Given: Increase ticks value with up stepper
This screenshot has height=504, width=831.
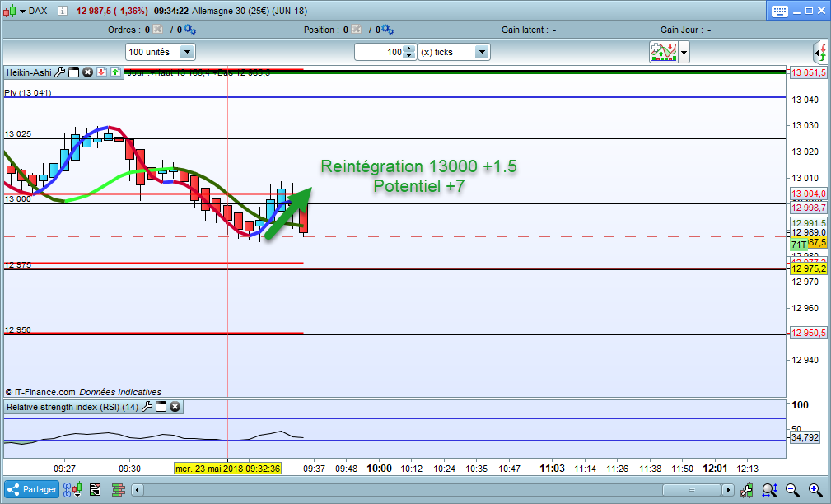Looking at the screenshot, I should tap(409, 49).
